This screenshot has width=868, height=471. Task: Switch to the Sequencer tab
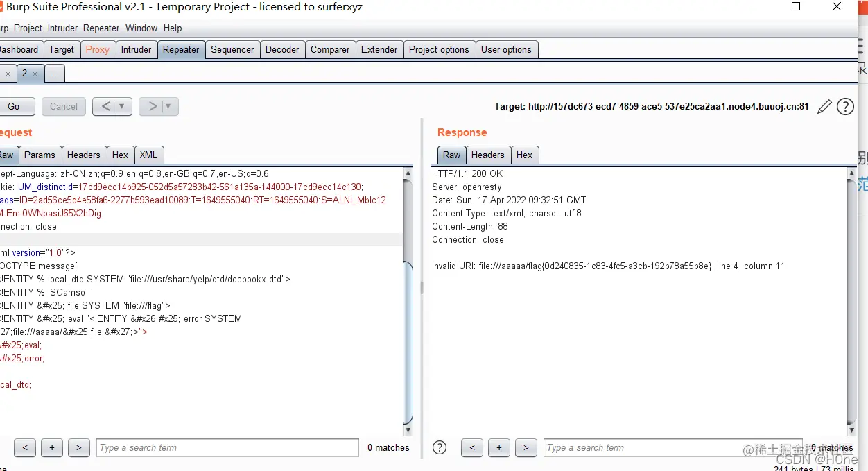click(232, 49)
